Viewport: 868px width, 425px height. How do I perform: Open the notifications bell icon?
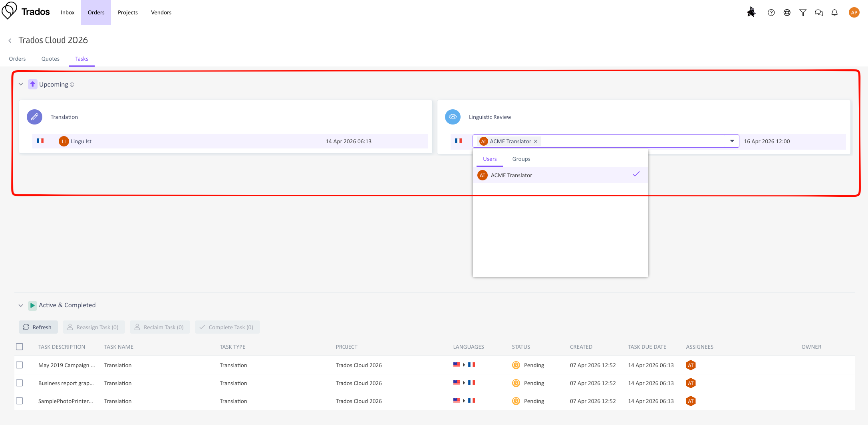point(834,13)
